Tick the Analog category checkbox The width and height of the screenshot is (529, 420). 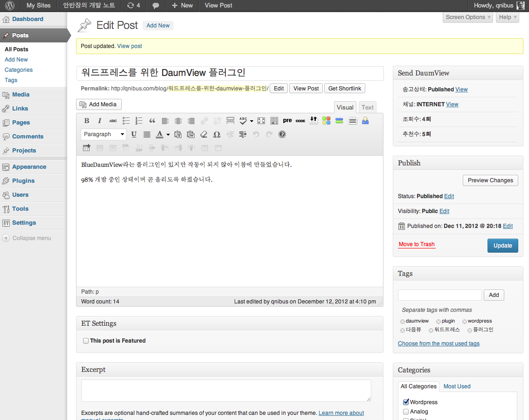[x=406, y=412]
